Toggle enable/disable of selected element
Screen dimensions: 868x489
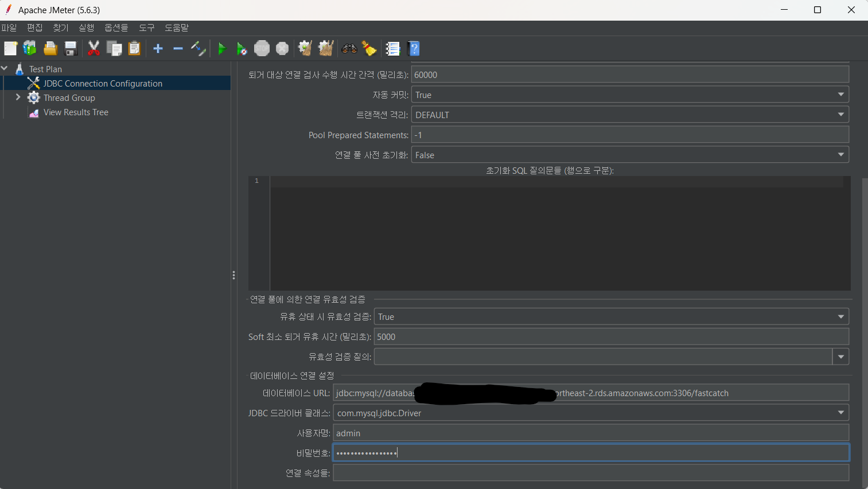coord(198,49)
